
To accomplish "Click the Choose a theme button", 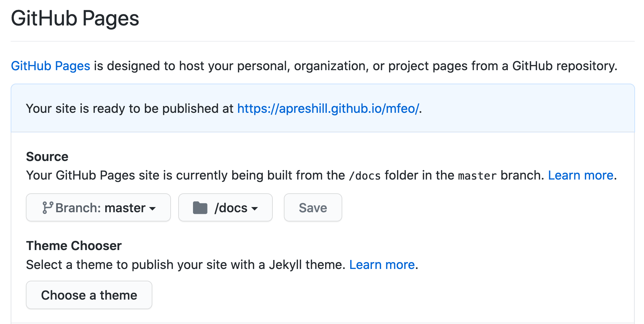I will [89, 295].
